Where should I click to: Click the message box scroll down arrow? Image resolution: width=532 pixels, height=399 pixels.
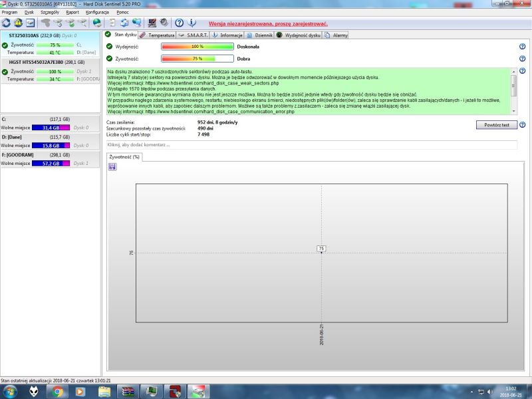click(513, 111)
